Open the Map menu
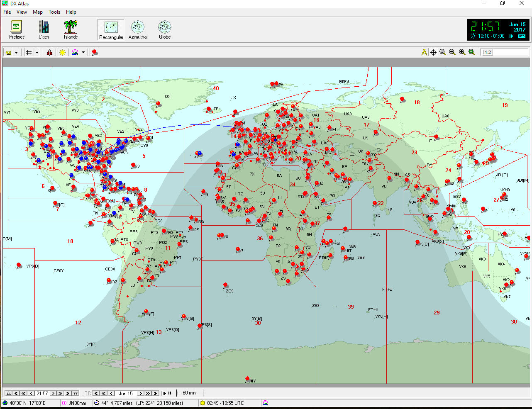The width and height of the screenshot is (532, 409). pos(38,12)
